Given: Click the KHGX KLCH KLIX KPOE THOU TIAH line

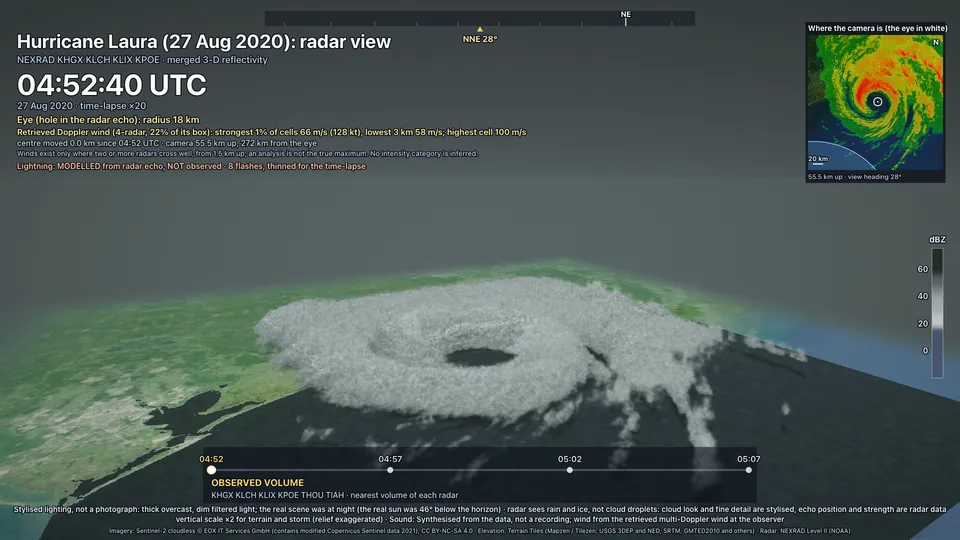Looking at the screenshot, I should (334, 495).
